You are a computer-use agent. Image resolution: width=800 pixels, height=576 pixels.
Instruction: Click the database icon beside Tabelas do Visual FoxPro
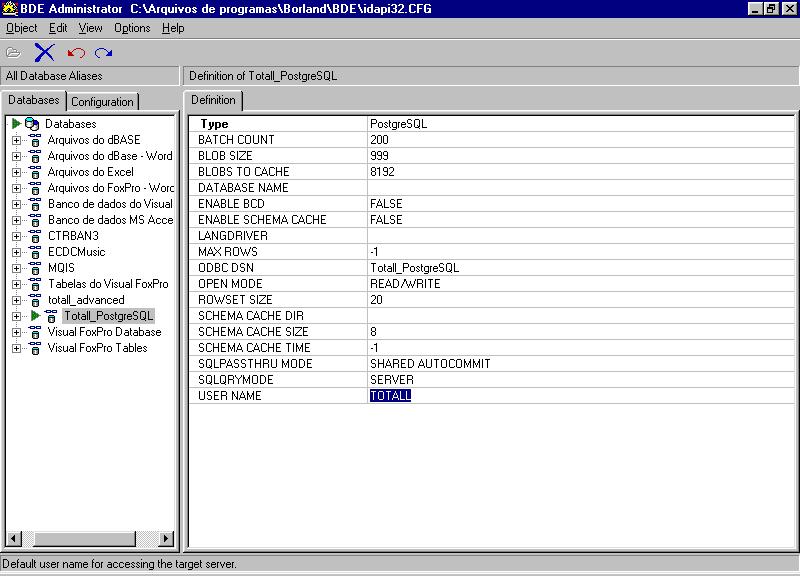point(35,284)
